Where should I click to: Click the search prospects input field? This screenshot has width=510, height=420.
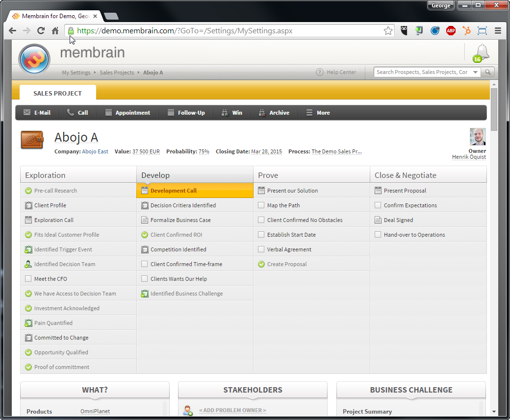coord(422,72)
